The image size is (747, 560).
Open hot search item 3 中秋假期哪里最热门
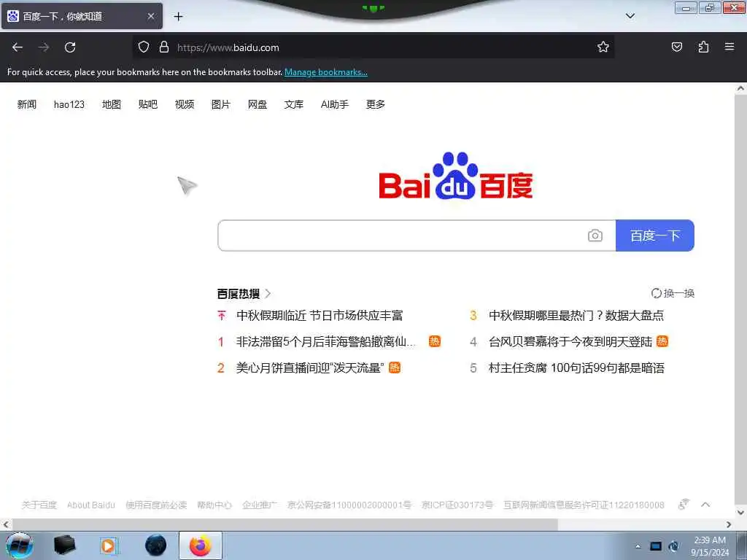[x=576, y=315]
